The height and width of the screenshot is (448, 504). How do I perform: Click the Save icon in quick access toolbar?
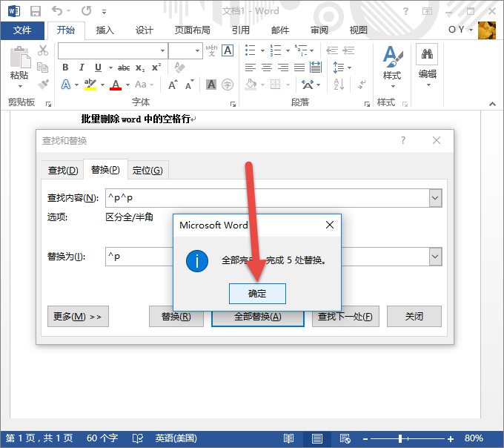point(35,11)
